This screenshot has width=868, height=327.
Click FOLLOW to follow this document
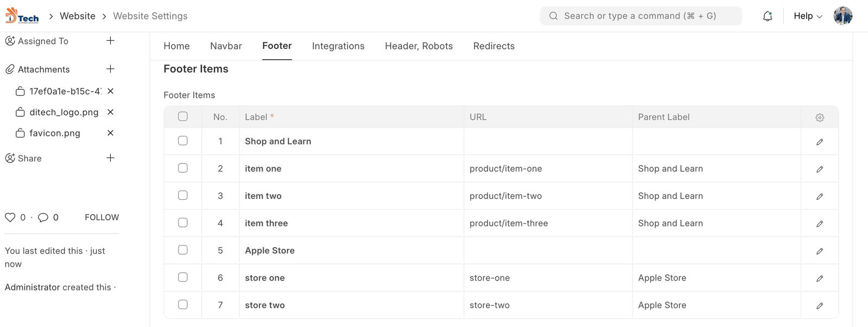(x=101, y=217)
